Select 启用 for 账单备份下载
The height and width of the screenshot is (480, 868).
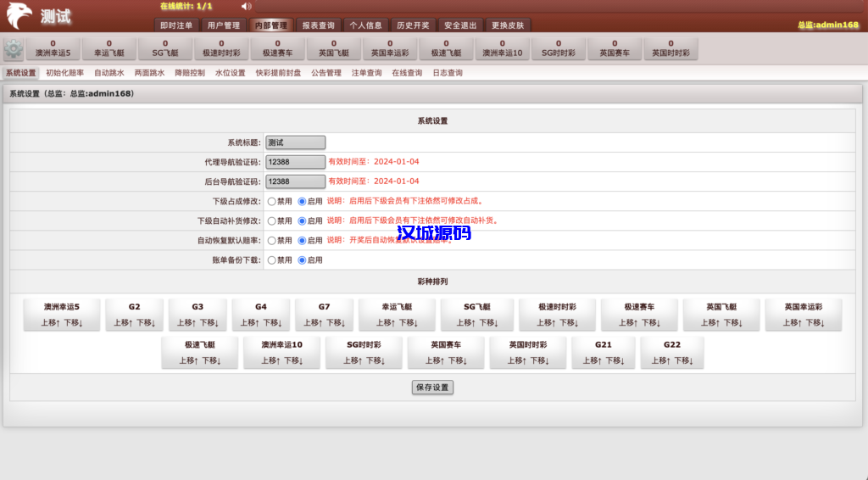pyautogui.click(x=302, y=260)
